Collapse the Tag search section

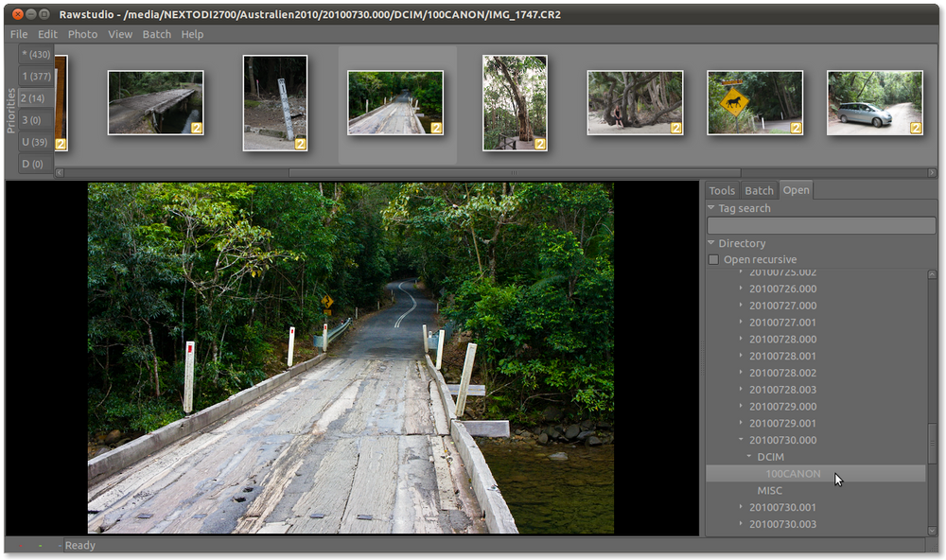click(x=711, y=207)
